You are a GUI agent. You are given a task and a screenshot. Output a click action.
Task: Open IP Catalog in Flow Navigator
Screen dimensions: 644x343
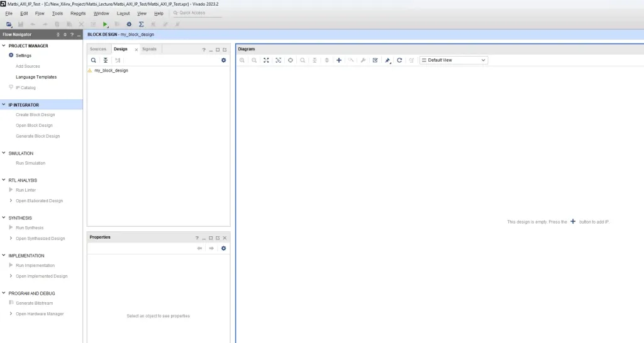25,87
